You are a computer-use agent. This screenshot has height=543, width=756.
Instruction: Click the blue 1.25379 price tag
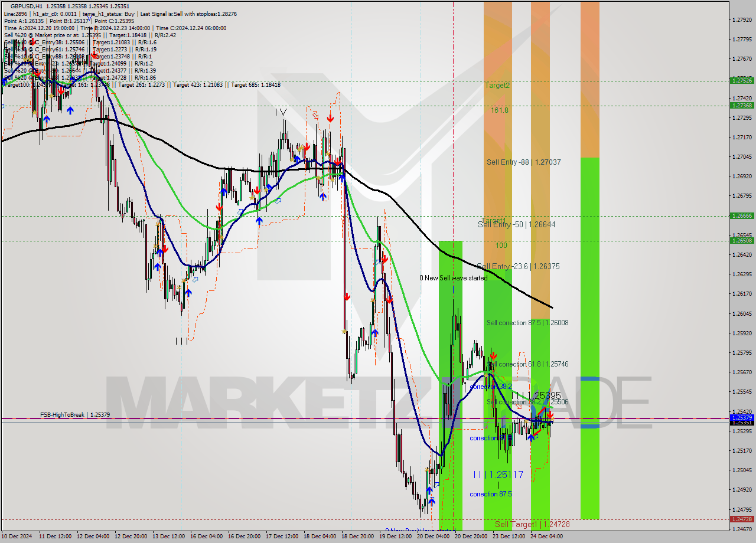pos(741,417)
